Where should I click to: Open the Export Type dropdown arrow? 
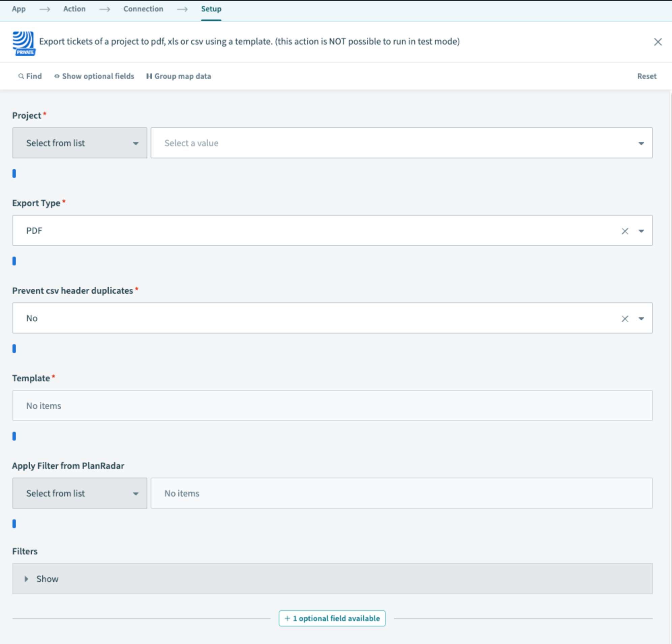point(641,231)
